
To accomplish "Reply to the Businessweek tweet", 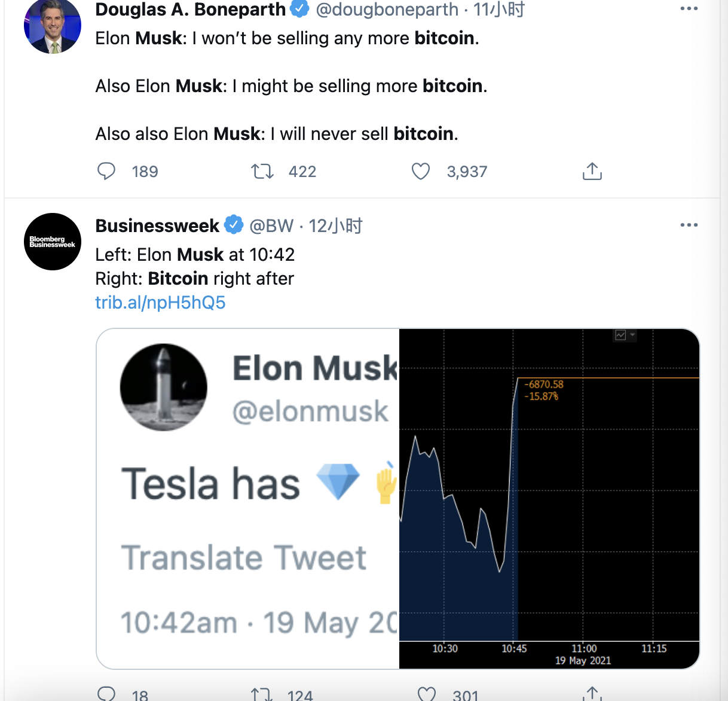I will (106, 694).
